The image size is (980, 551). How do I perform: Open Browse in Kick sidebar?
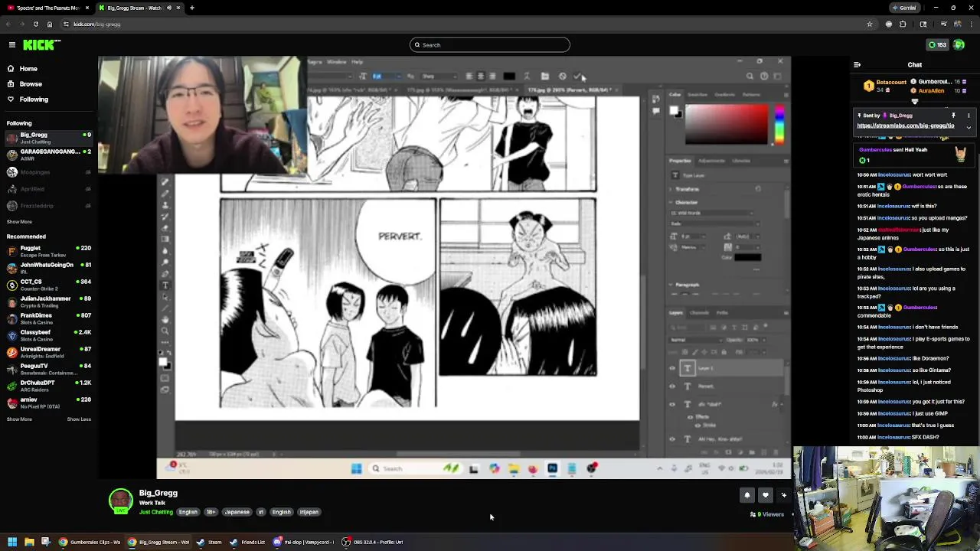[x=31, y=84]
